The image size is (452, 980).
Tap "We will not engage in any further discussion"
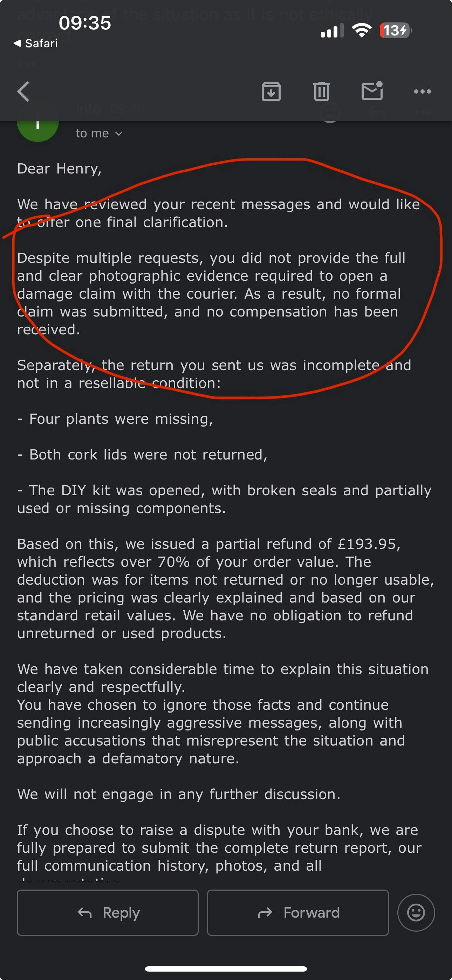tap(179, 794)
